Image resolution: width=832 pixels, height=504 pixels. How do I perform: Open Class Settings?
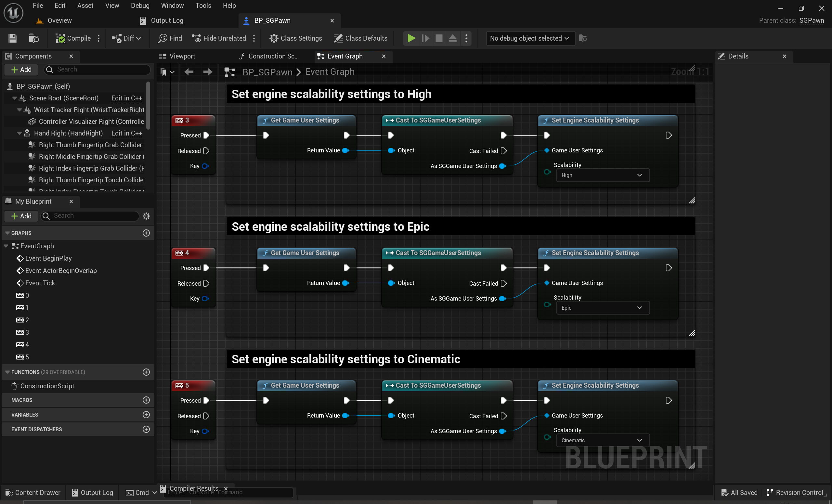tap(296, 38)
